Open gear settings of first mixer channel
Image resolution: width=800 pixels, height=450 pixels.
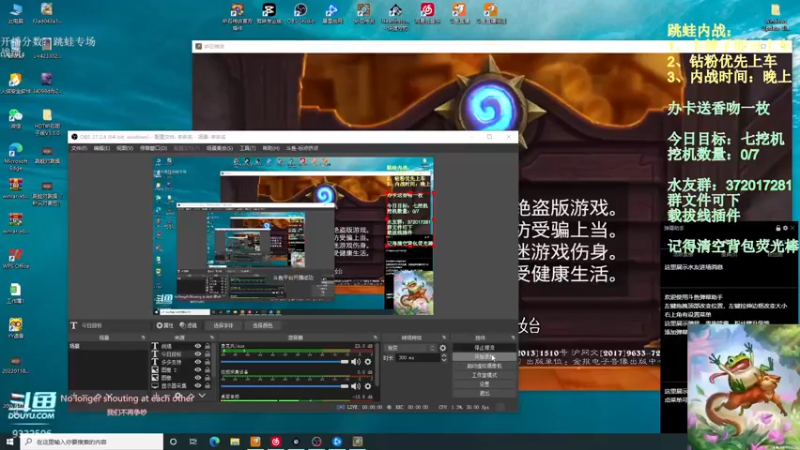(x=368, y=362)
